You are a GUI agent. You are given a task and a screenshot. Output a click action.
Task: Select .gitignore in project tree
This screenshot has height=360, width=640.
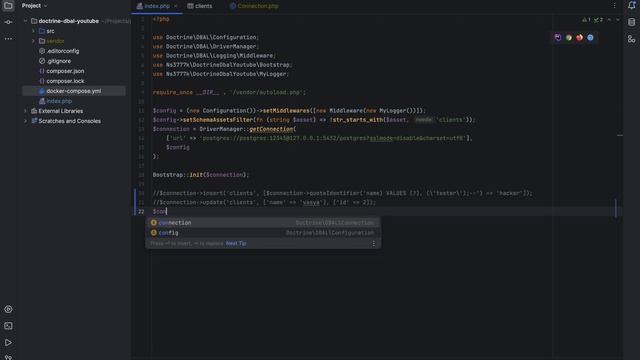(x=58, y=61)
